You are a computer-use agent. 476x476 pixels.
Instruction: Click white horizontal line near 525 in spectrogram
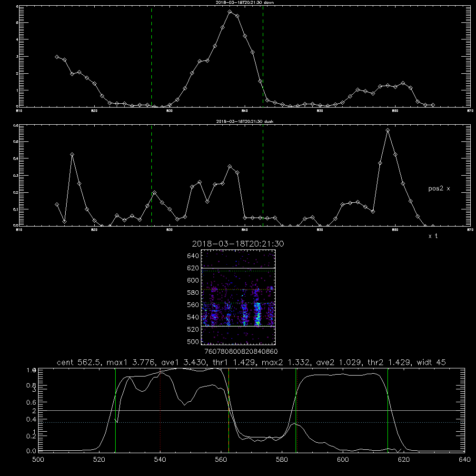(x=238, y=326)
